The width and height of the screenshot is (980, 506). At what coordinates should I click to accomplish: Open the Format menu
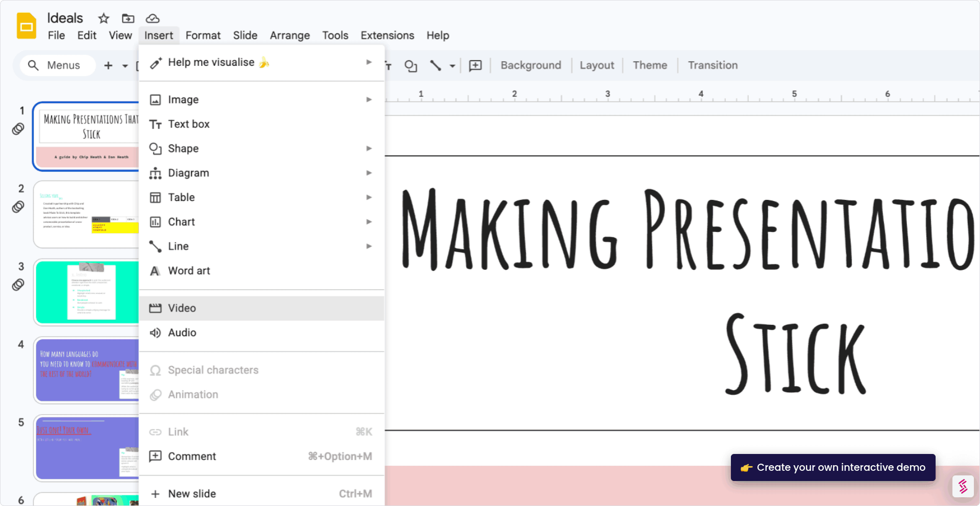click(203, 35)
